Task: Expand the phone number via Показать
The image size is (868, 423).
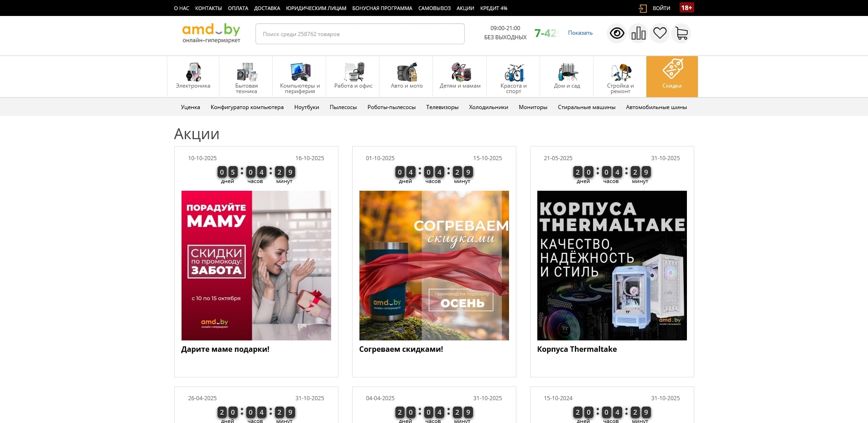Action: tap(579, 32)
